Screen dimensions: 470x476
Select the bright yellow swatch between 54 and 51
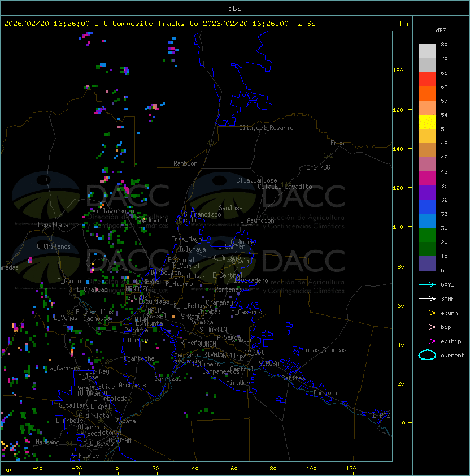tap(427, 122)
